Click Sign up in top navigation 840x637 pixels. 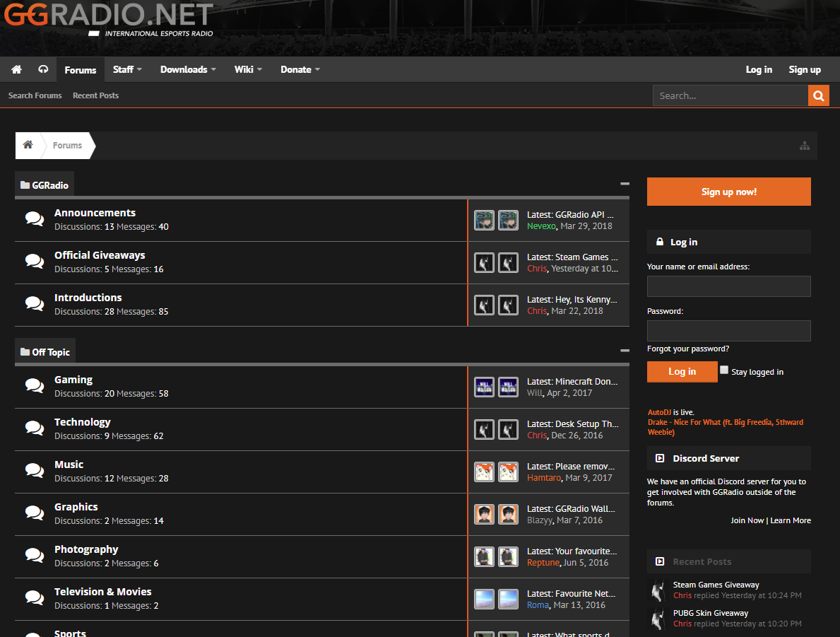click(x=805, y=70)
